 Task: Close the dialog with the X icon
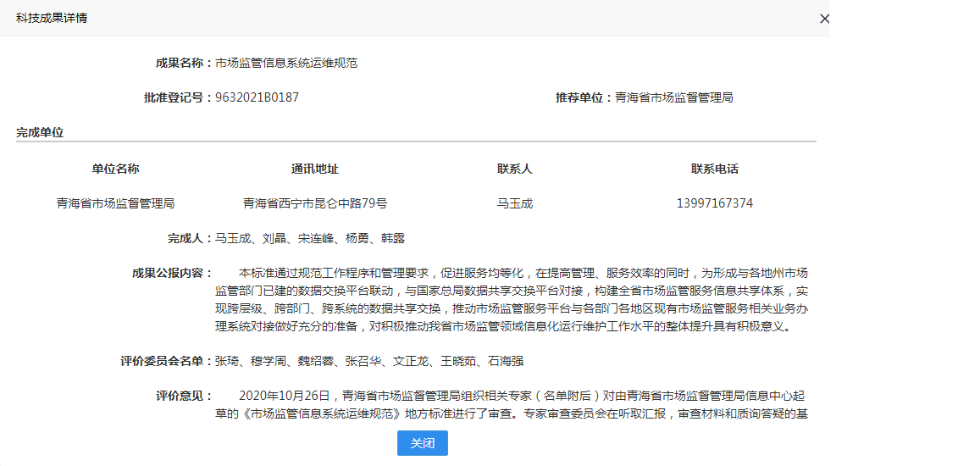(x=824, y=19)
